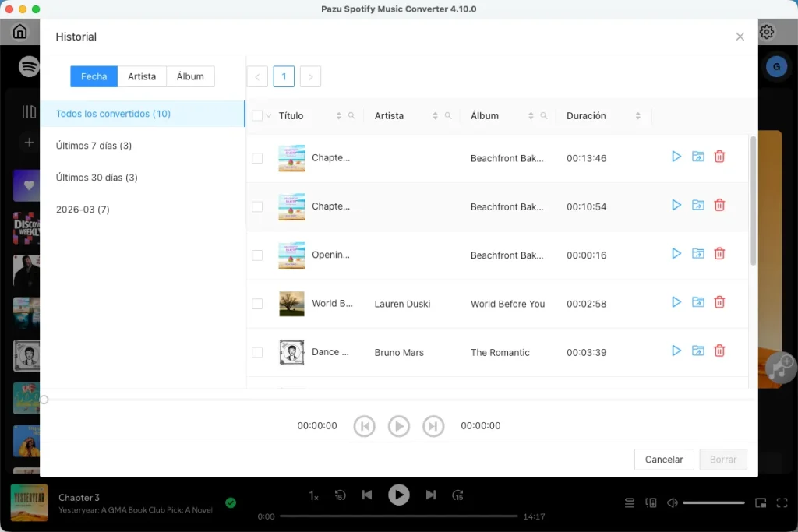
Task: Open output folder for the 00:10:54 track
Action: click(x=697, y=205)
